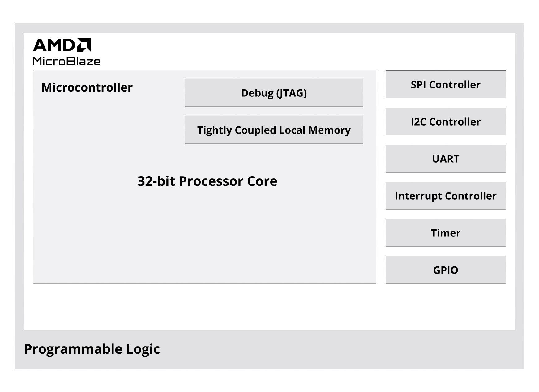The height and width of the screenshot is (392, 539).
Task: Select the Tightly Coupled Local Memory block
Action: [274, 130]
